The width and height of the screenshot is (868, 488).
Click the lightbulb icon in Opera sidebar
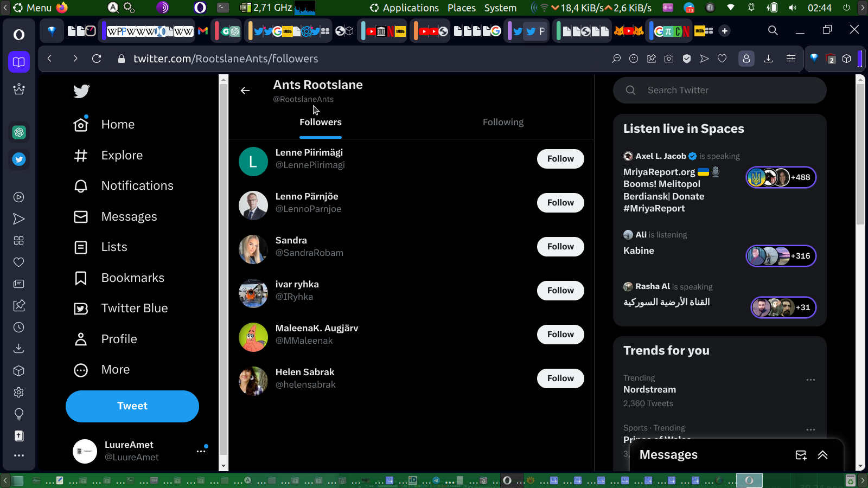coord(19,414)
